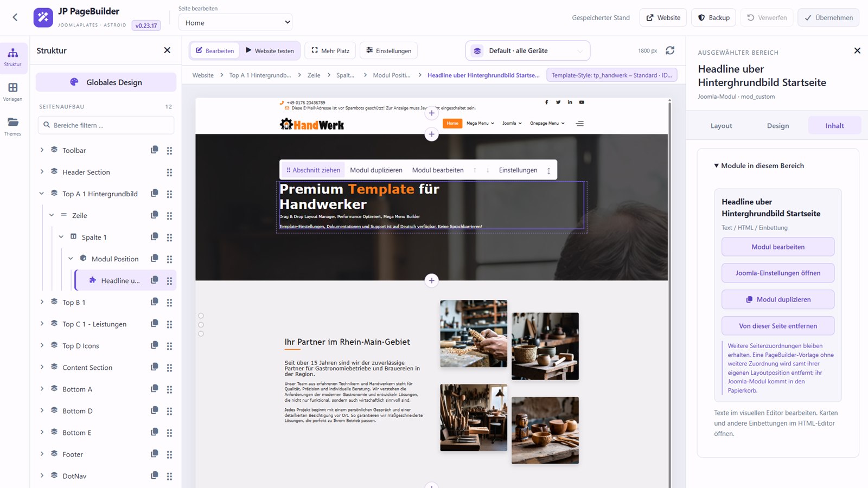Expand the Toolbar tree item
The image size is (868, 488).
click(x=42, y=150)
